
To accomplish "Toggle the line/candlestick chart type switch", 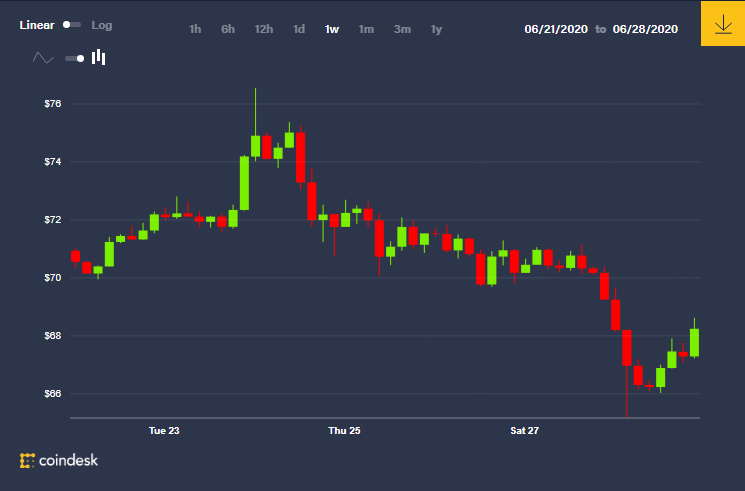I will (75, 58).
